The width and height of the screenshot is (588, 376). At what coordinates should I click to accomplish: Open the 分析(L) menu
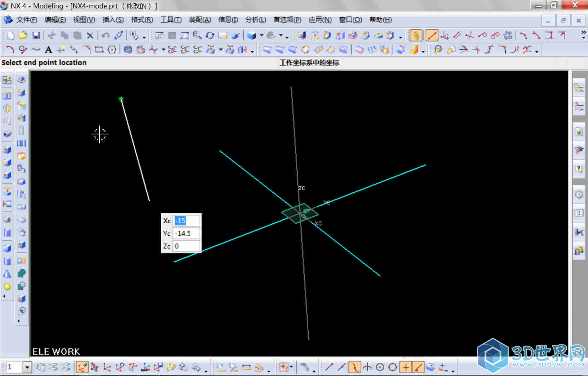[x=255, y=20]
